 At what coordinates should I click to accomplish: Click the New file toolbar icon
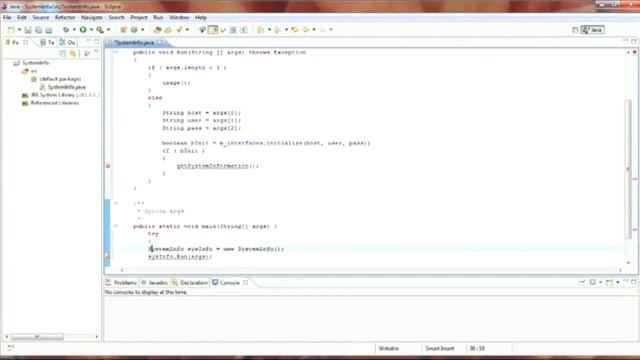[11, 30]
